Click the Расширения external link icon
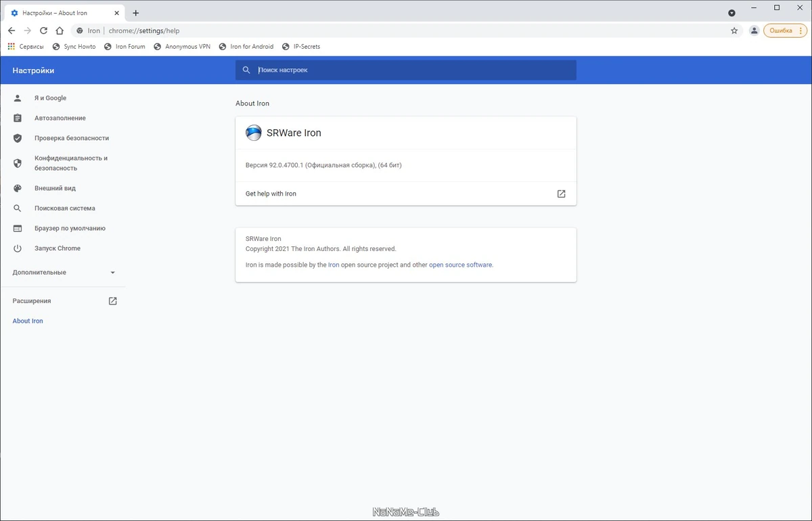812x521 pixels. (113, 301)
